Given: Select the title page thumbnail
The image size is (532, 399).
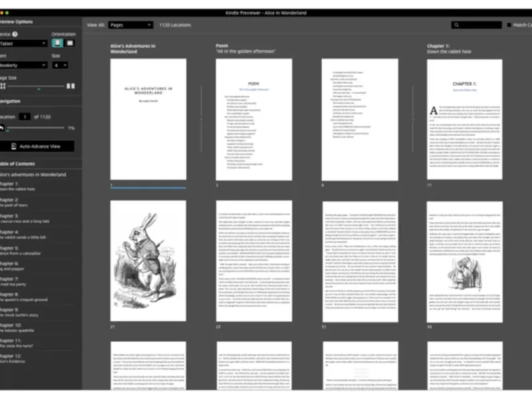Looking at the screenshot, I should pos(148,119).
